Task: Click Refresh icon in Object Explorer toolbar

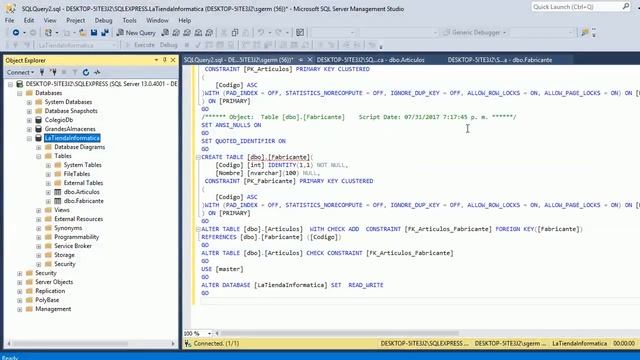Action: [86, 72]
